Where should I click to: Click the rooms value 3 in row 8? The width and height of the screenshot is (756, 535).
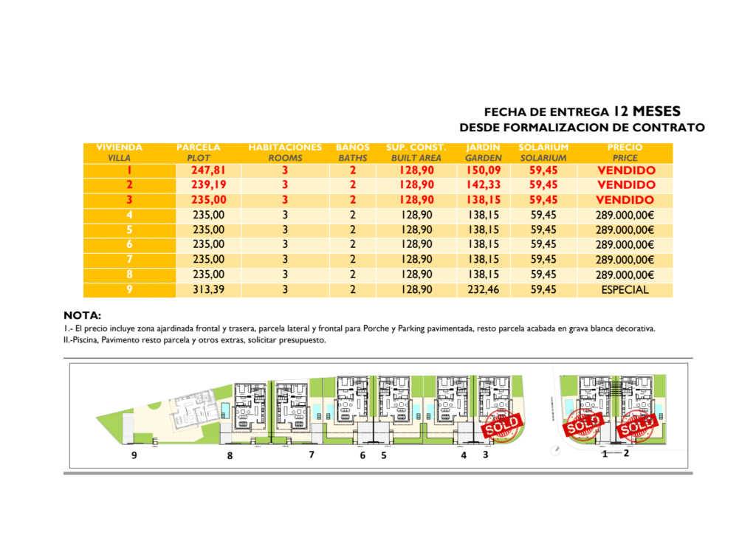[x=285, y=275]
